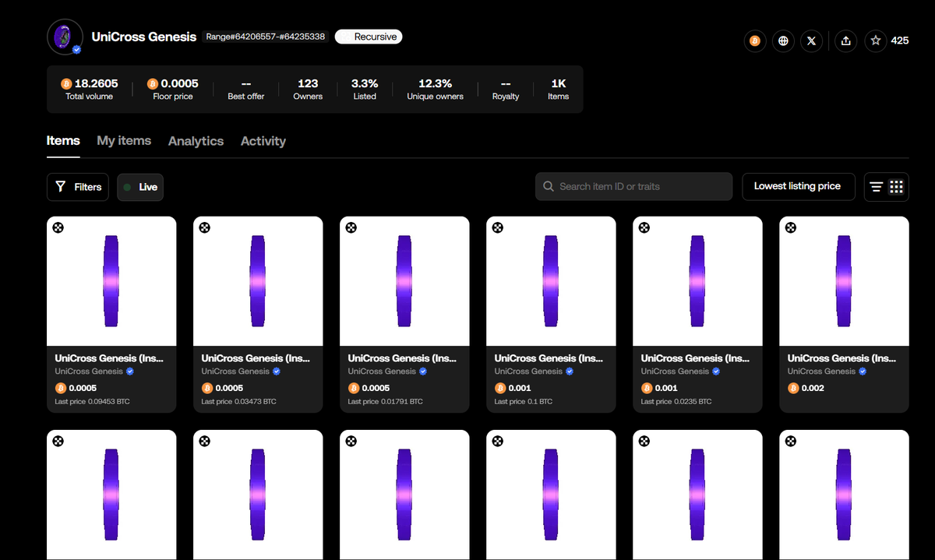The height and width of the screenshot is (560, 935).
Task: Click the verified badge on 0.09453 BTC card's collection name
Action: click(130, 372)
